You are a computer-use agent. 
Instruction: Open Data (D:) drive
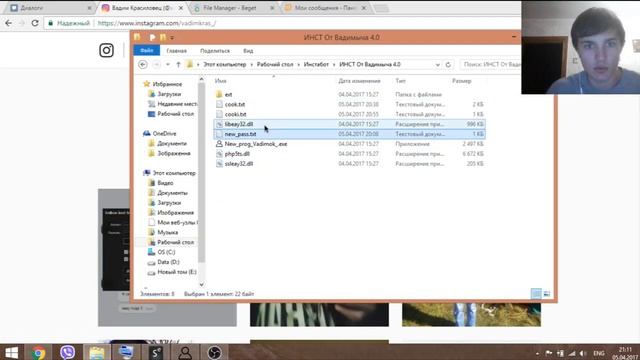pos(168,262)
